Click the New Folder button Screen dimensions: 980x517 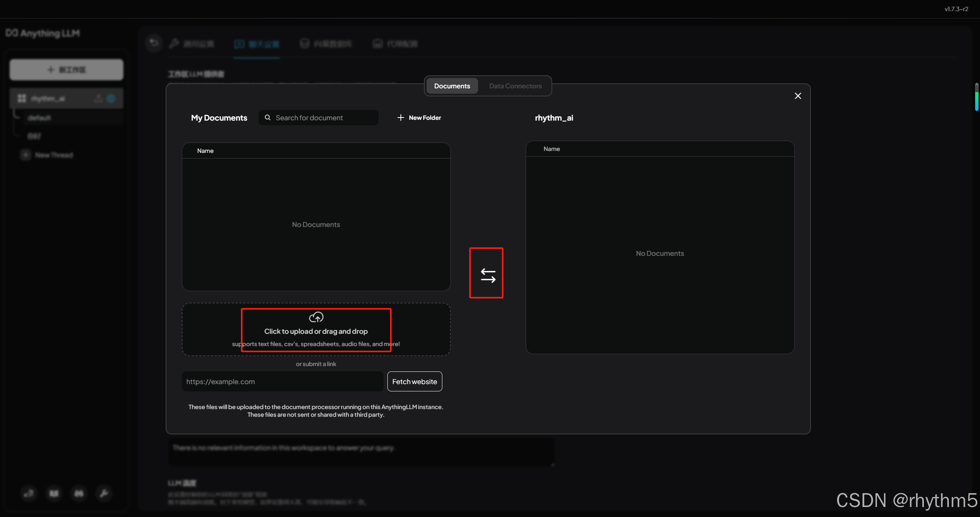(x=424, y=118)
